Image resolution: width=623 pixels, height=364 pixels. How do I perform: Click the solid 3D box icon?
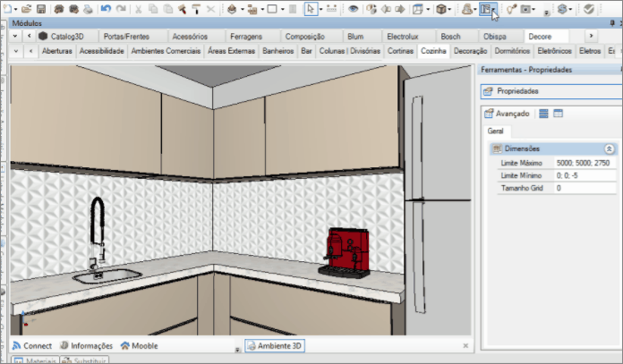click(440, 9)
